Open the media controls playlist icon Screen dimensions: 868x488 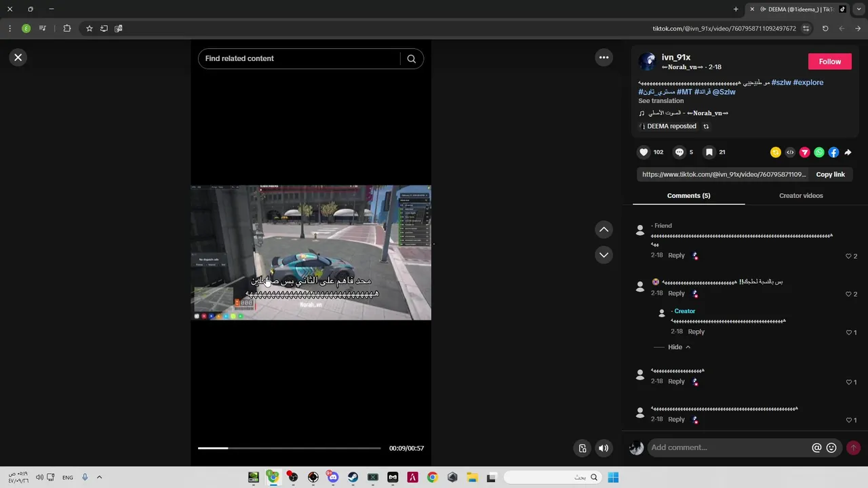[43, 28]
